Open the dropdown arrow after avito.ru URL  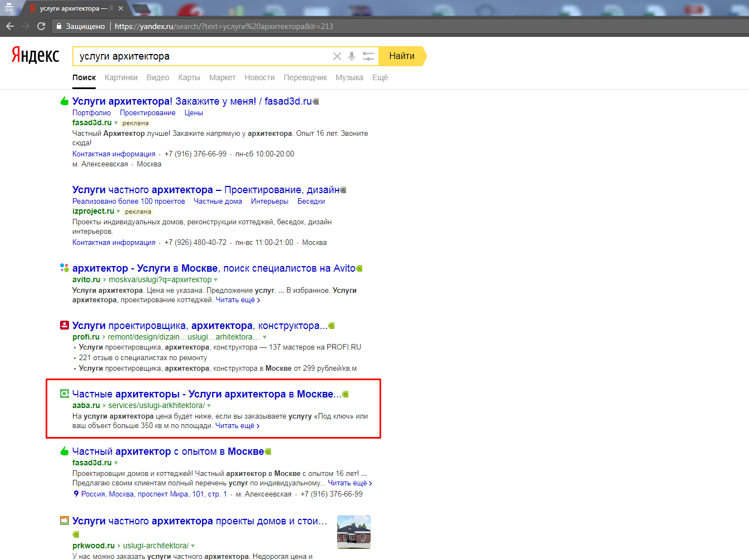tap(216, 280)
